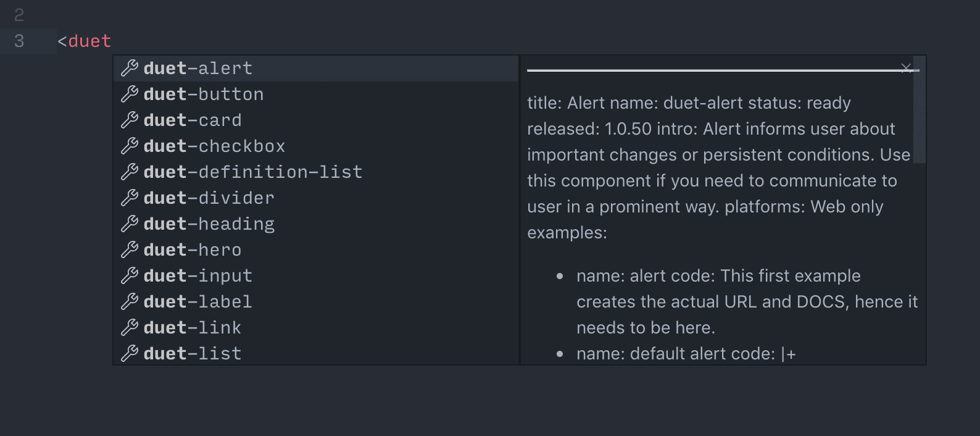Click the wrench icon beside duet-card

point(129,120)
